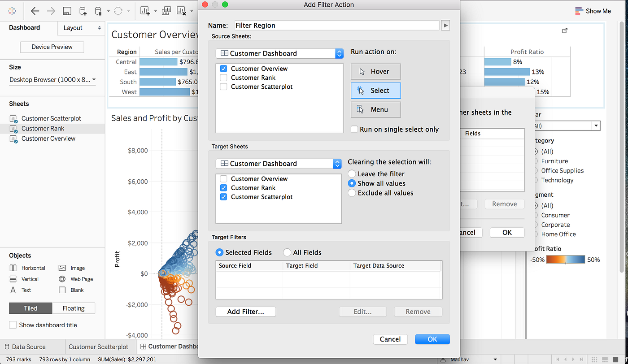Set action to run on Menu
Viewport: 628px width, 364px height.
coord(376,109)
